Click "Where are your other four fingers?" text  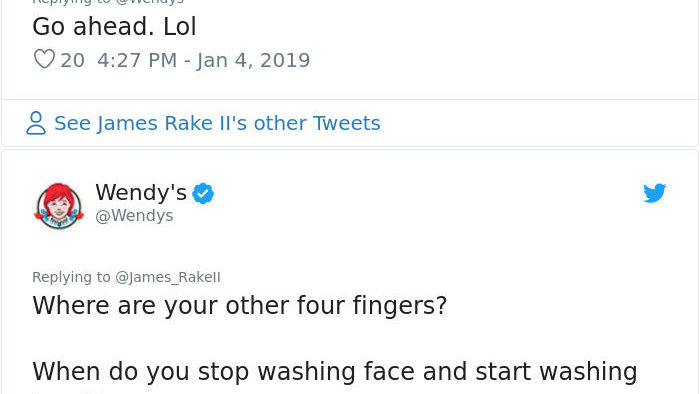coord(240,306)
